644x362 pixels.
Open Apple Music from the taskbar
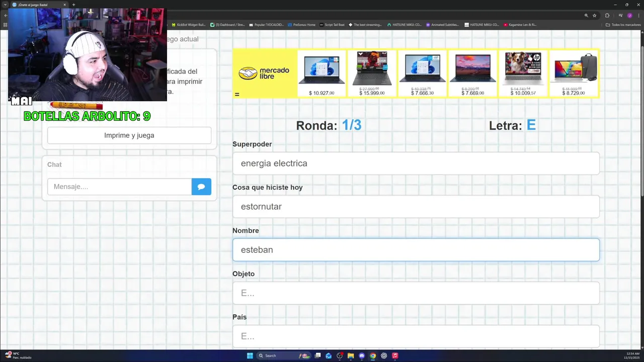point(395,355)
